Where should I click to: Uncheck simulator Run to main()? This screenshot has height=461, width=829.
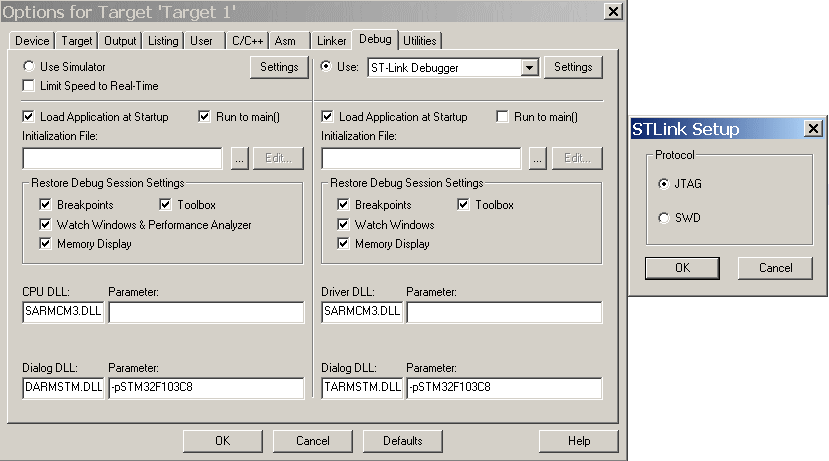tap(205, 116)
